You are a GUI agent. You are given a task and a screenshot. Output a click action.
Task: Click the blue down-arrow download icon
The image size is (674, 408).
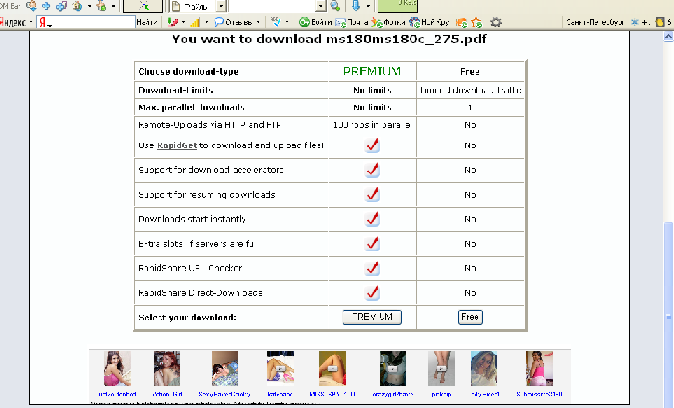click(356, 6)
